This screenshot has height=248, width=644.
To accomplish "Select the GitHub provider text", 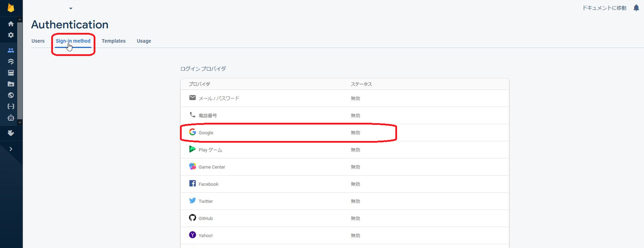I will click(x=206, y=219).
